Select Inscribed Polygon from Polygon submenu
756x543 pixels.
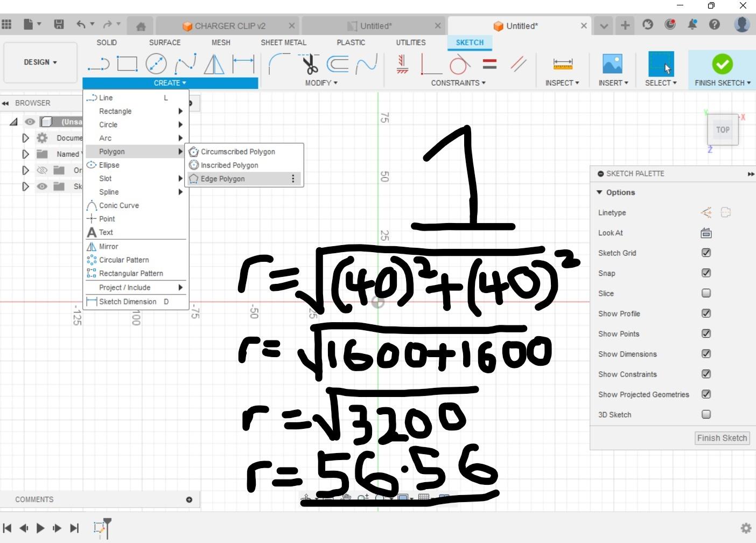229,165
